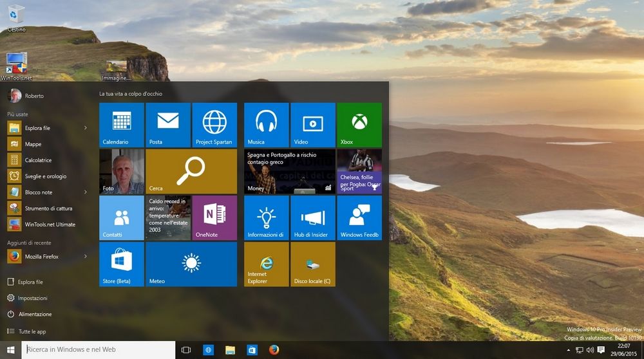This screenshot has width=644, height=359.
Task: Select Calcolatrice in most used list
Action: [x=38, y=160]
